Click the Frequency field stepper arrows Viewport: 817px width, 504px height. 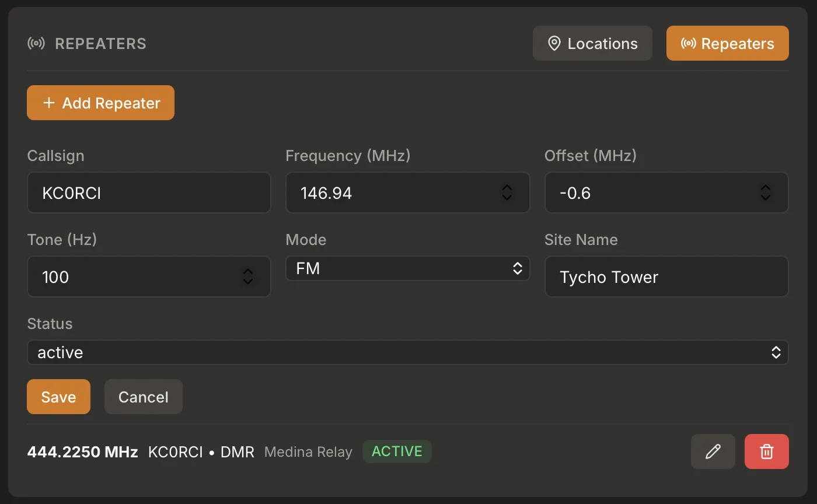tap(507, 192)
